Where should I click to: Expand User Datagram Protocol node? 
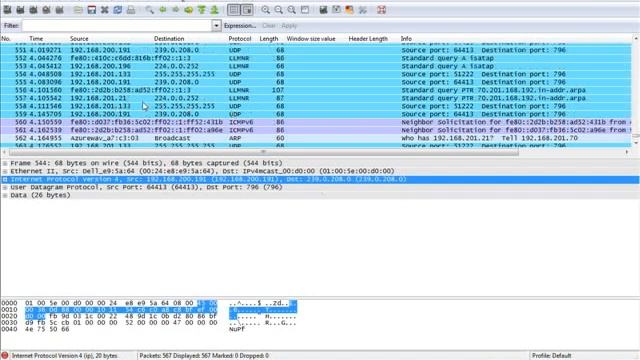(x=5, y=187)
